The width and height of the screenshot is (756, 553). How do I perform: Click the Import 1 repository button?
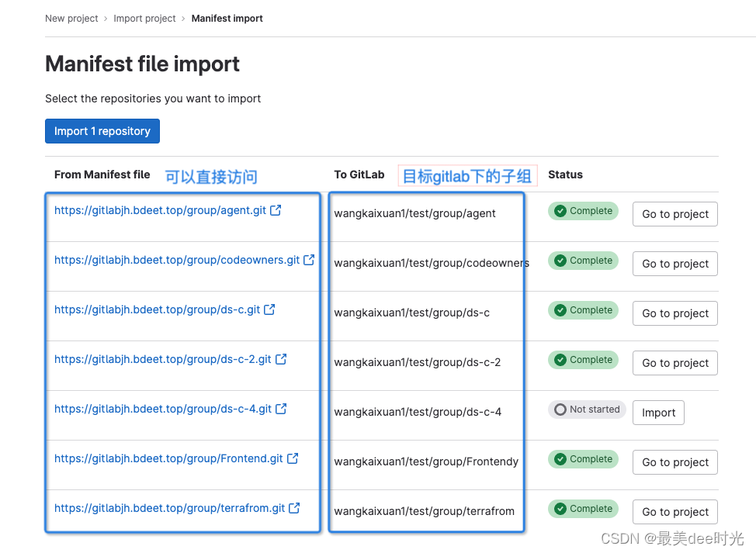pyautogui.click(x=102, y=131)
